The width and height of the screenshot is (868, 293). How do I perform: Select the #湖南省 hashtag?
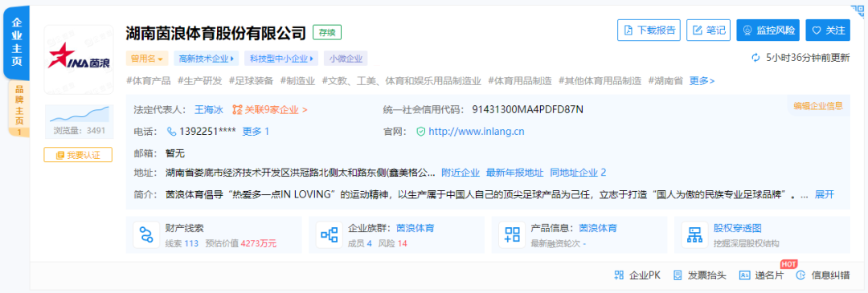[665, 81]
